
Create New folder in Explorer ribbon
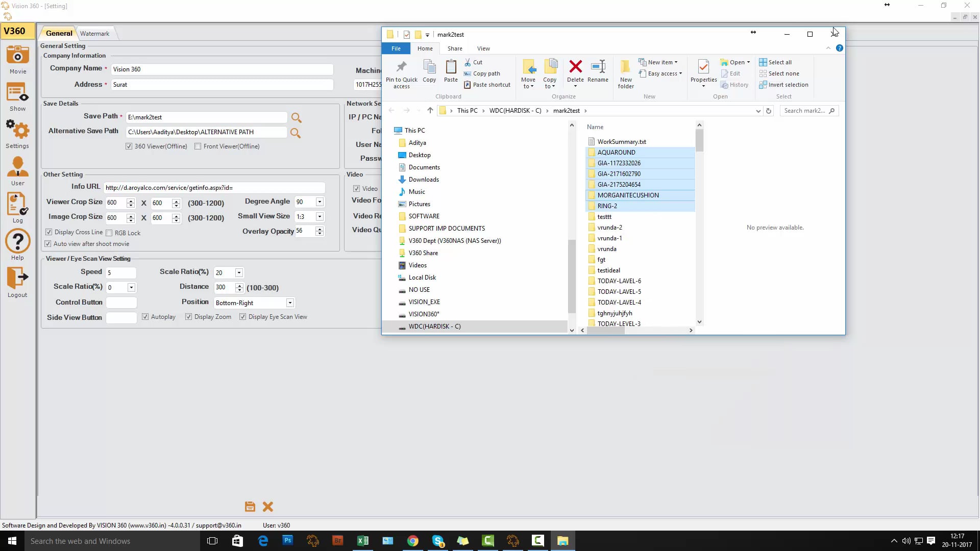click(x=626, y=74)
